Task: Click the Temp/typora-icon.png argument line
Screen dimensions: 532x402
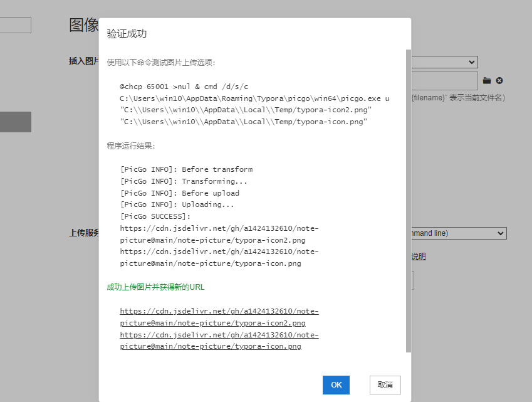Action: (x=243, y=122)
